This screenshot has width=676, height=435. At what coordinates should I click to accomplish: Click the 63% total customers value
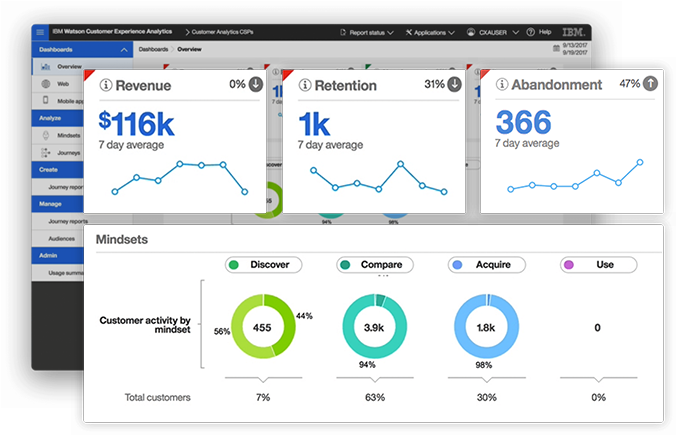pyautogui.click(x=375, y=397)
